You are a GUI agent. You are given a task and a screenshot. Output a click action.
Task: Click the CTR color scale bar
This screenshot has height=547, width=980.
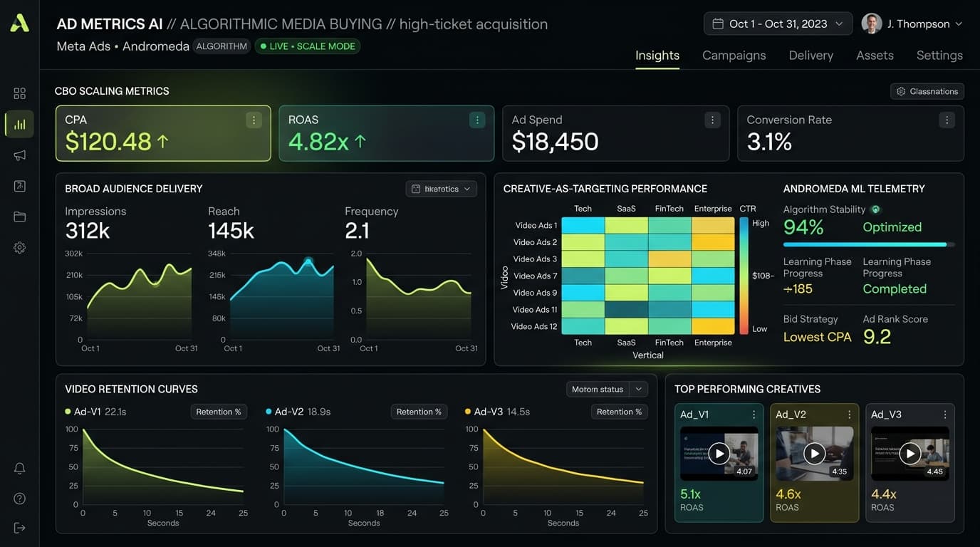744,276
